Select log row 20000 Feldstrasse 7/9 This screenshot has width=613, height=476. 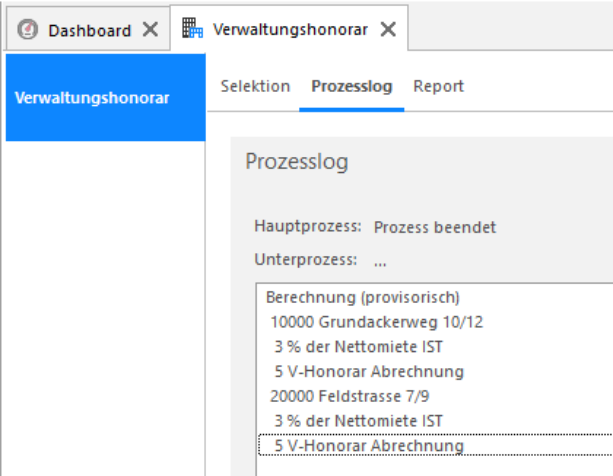pyautogui.click(x=436, y=396)
